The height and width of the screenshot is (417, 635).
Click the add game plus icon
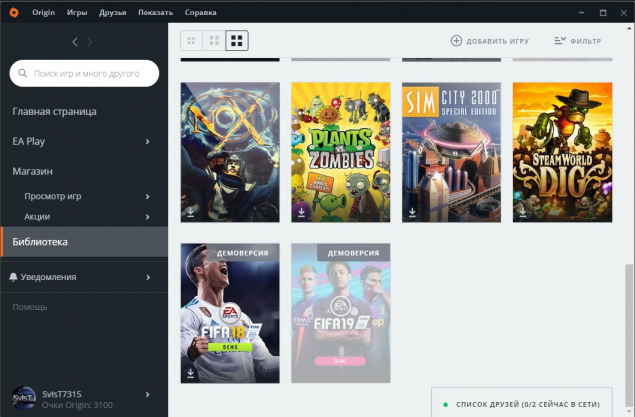[456, 41]
